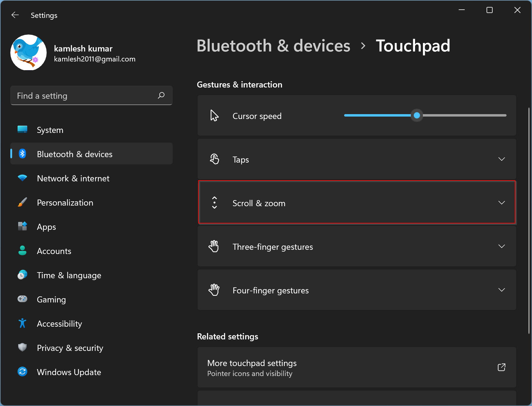Screen dimensions: 532x406
Task: Click the Taps row label
Action: tap(241, 160)
